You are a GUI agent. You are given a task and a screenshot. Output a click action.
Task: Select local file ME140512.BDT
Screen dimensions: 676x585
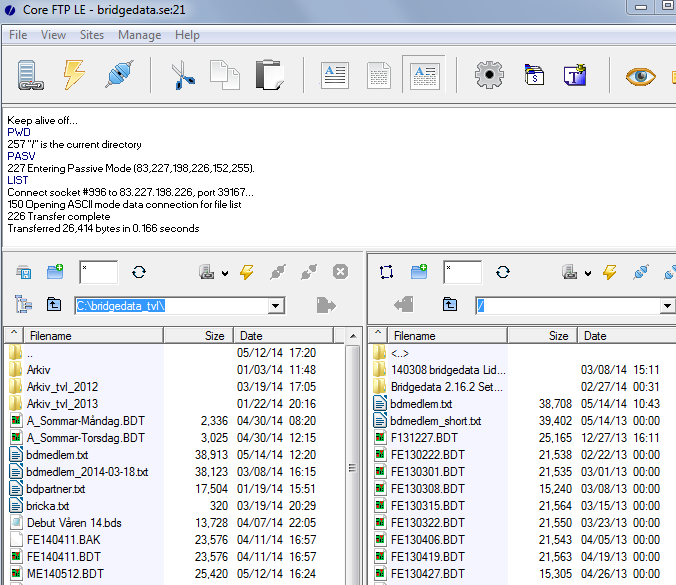(65, 574)
